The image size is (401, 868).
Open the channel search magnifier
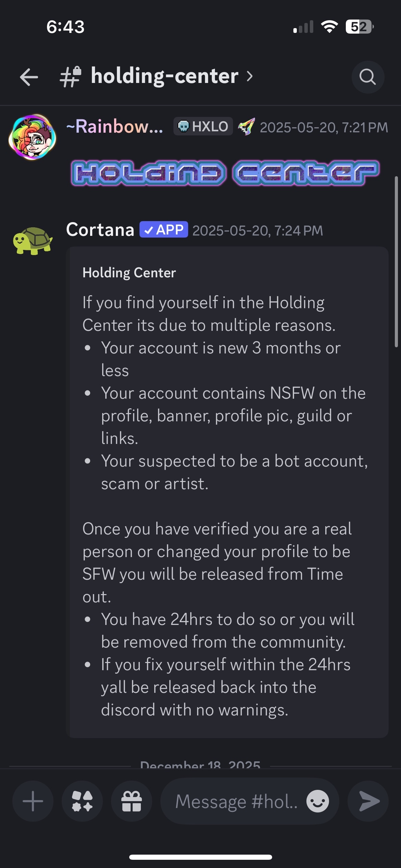[368, 77]
